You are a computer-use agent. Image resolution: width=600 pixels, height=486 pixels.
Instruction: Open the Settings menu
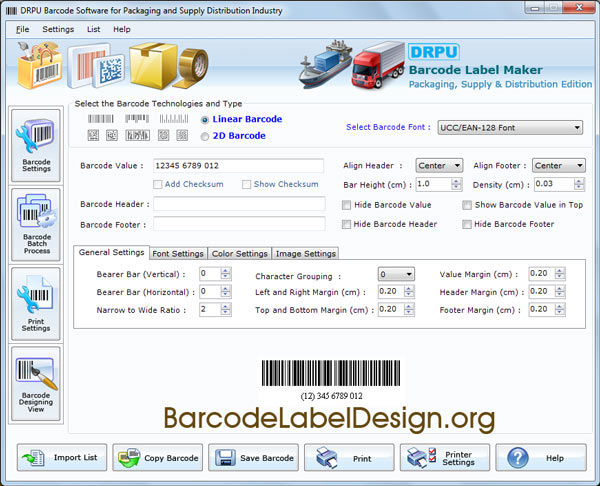(58, 29)
